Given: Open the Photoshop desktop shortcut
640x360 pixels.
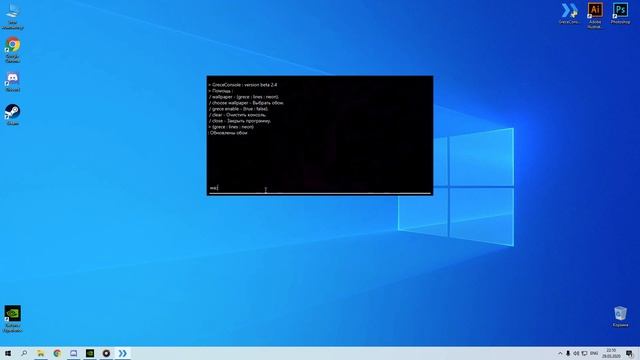Looking at the screenshot, I should [x=620, y=13].
